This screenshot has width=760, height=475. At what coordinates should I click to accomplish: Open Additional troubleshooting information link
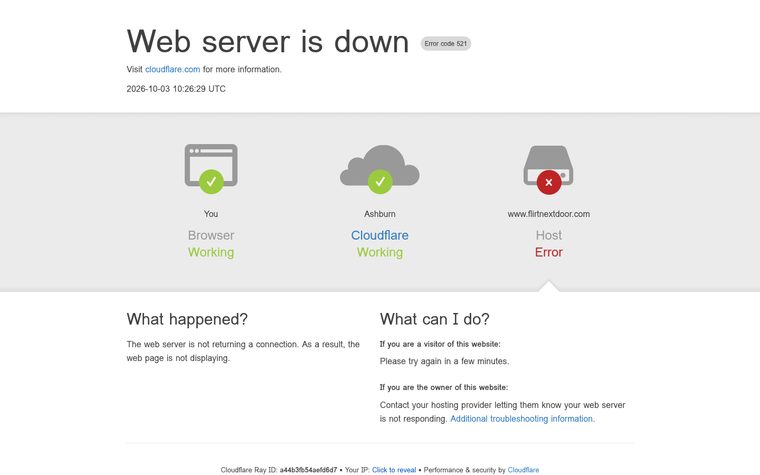pos(522,419)
